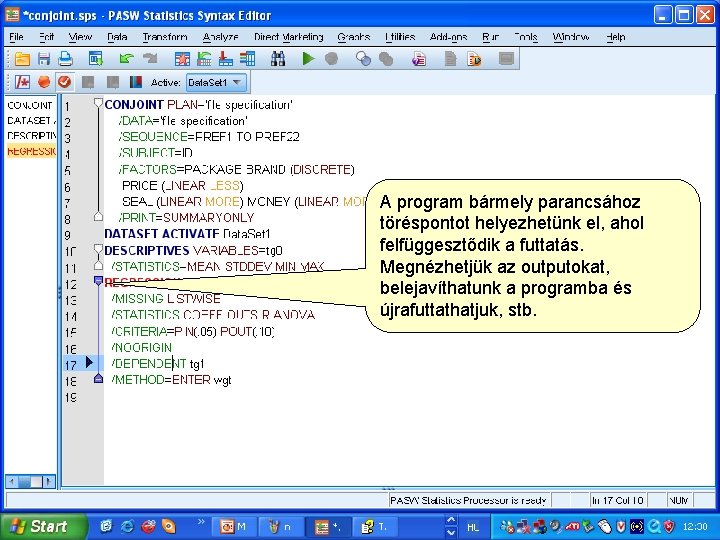The image size is (720, 540).
Task: Open the Transform menu
Action: tap(165, 37)
